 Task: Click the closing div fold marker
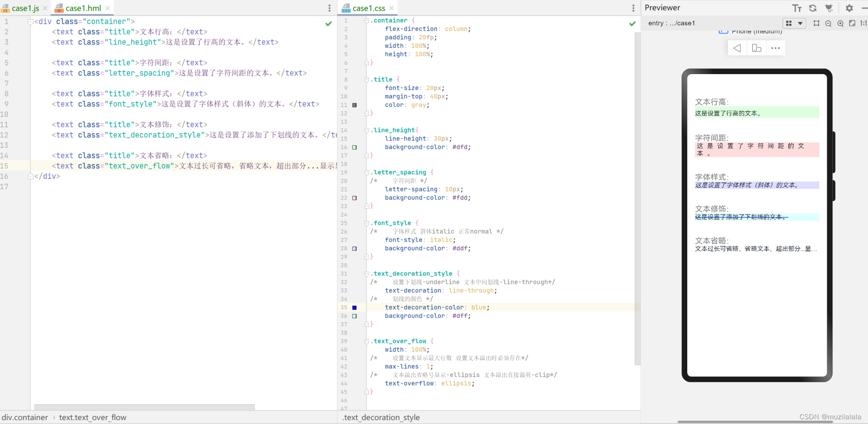31,176
